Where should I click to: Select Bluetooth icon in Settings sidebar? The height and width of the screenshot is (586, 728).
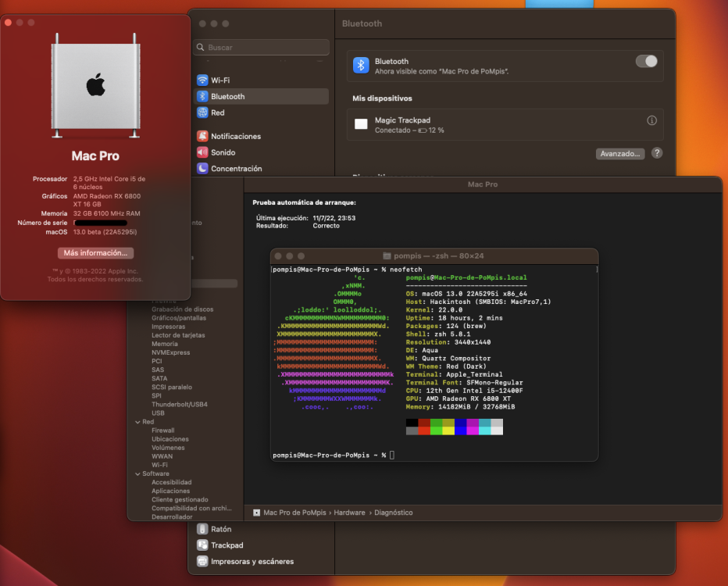tap(202, 97)
